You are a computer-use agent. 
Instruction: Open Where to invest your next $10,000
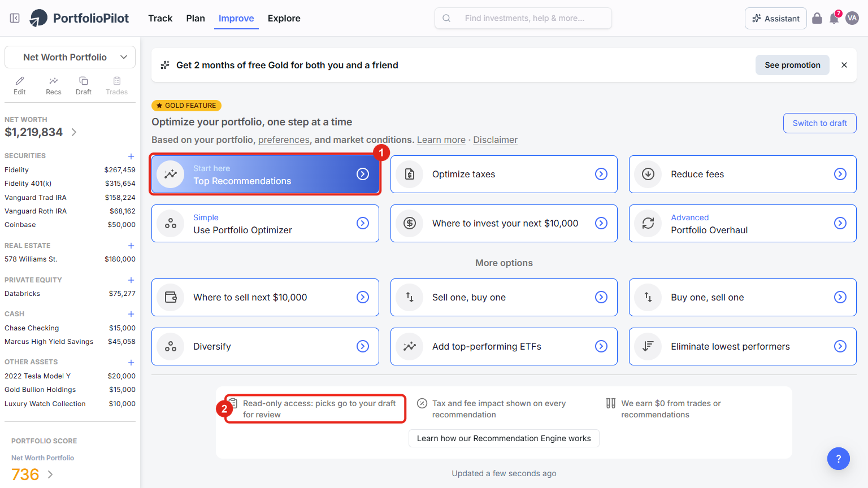504,223
